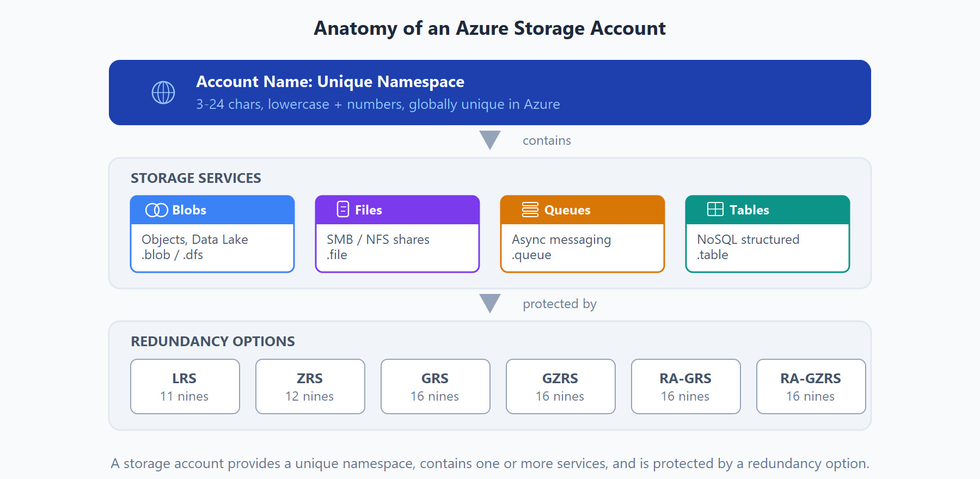Click the 'contains' connector label

tap(547, 140)
